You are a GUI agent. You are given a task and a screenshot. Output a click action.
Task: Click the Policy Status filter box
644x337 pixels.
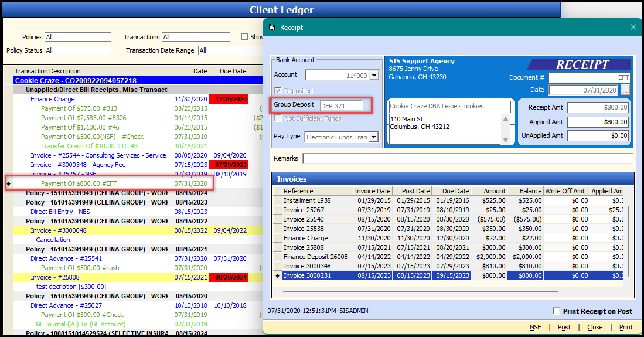pos(78,50)
